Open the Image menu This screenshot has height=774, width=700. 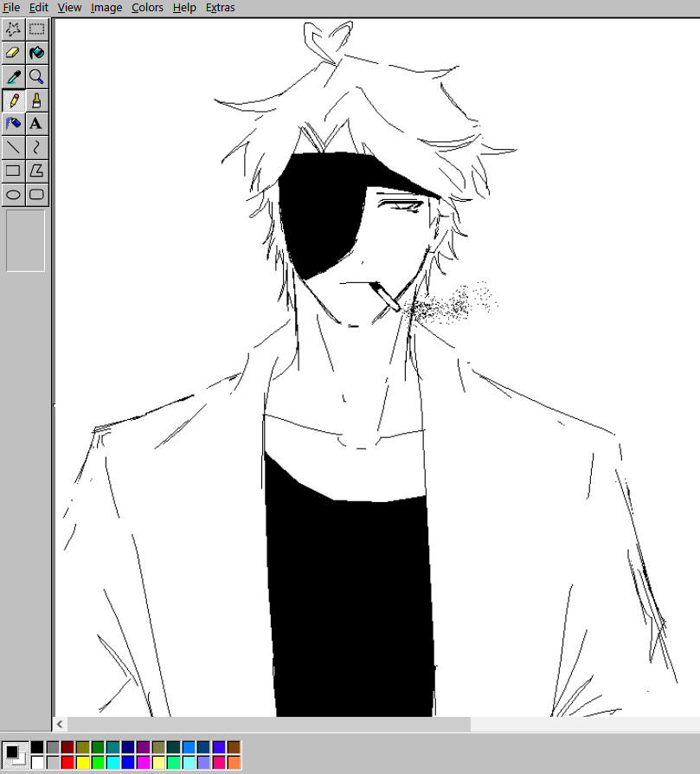[x=106, y=8]
